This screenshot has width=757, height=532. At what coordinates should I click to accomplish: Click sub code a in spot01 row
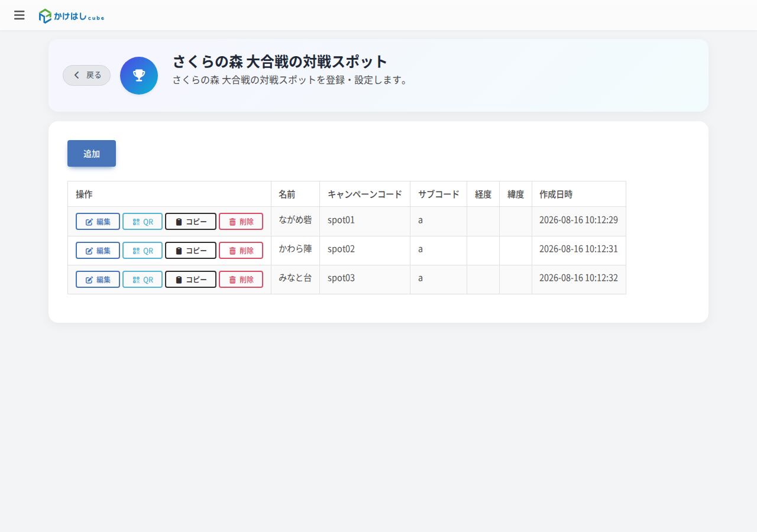click(x=420, y=220)
